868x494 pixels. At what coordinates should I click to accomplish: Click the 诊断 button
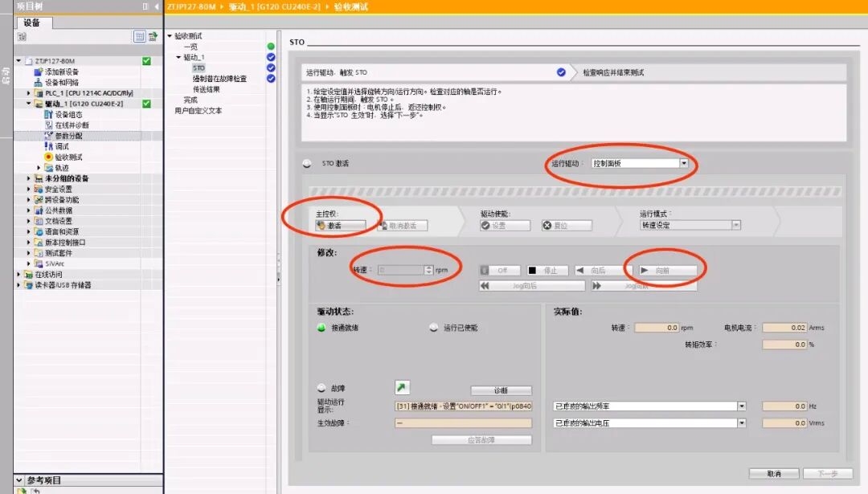[502, 390]
